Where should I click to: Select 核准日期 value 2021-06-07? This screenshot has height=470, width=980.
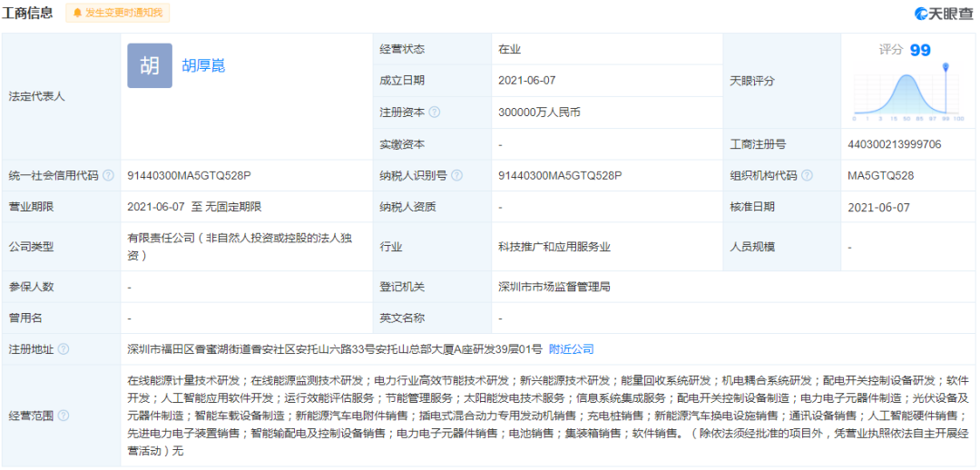click(878, 207)
